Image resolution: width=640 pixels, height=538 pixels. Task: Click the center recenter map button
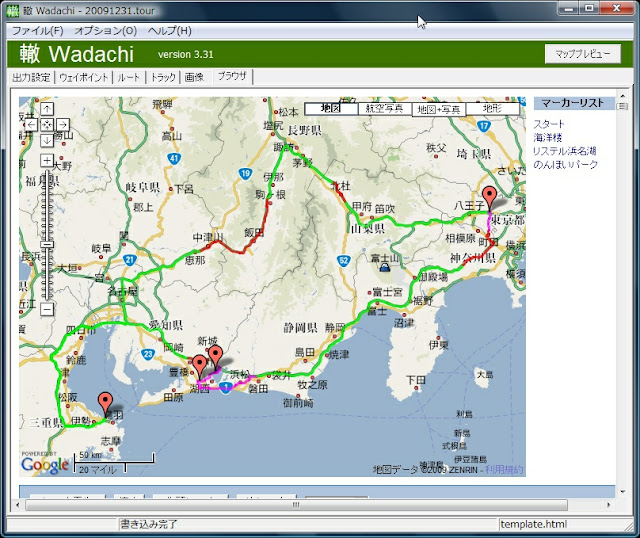click(47, 124)
